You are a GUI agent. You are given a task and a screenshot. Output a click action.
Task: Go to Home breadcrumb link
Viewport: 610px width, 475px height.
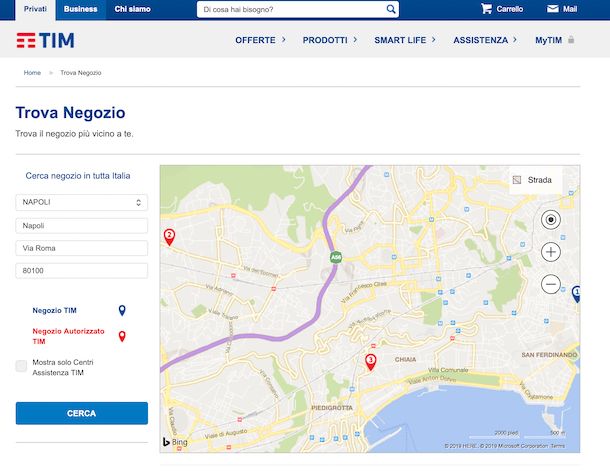click(x=32, y=73)
